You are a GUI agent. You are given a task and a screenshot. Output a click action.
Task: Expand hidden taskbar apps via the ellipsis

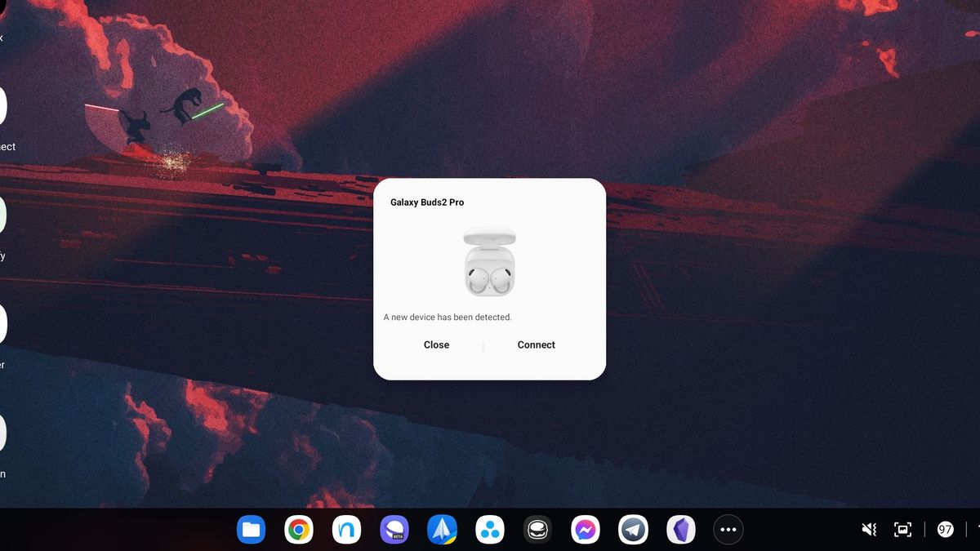[728, 529]
